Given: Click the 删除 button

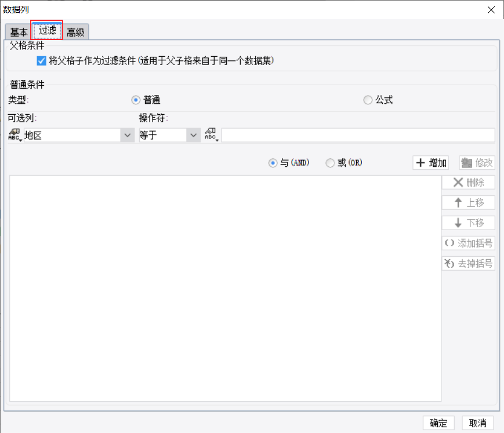Looking at the screenshot, I should click(x=468, y=183).
